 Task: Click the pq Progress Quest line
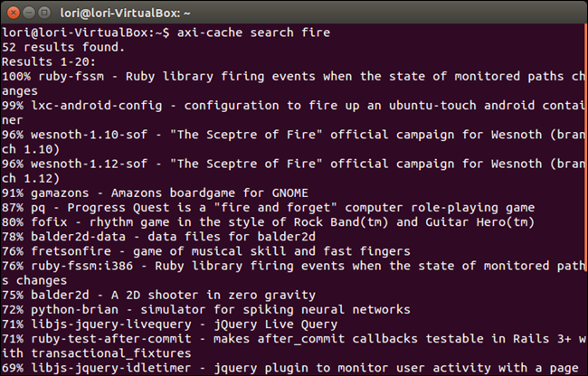(268, 208)
